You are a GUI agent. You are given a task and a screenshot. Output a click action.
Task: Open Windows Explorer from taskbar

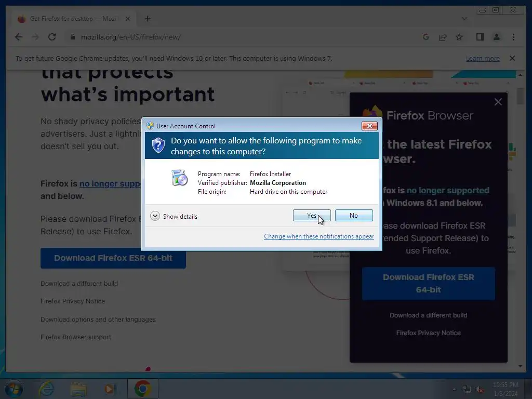click(78, 389)
